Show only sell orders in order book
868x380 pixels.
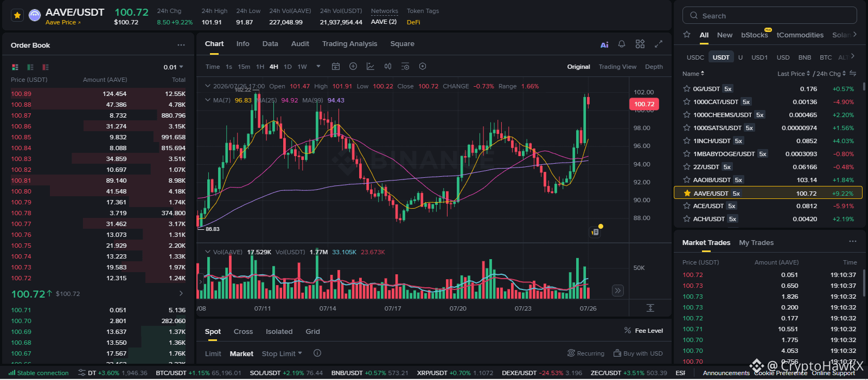pos(46,67)
